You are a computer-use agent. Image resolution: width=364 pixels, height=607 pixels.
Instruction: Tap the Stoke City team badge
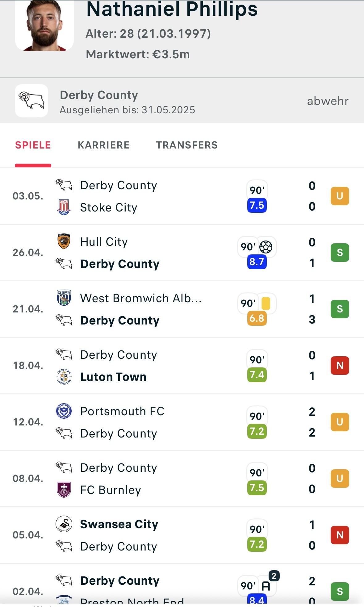click(x=64, y=207)
